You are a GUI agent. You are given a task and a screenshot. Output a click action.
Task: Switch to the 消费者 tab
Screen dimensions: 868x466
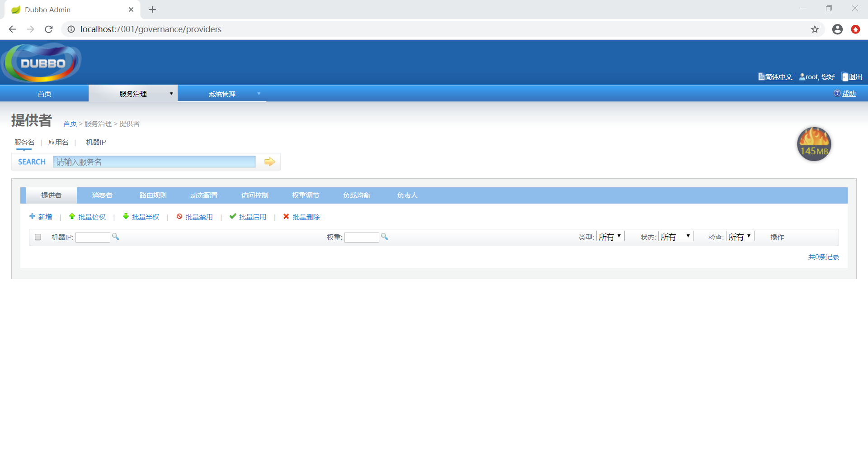[102, 195]
